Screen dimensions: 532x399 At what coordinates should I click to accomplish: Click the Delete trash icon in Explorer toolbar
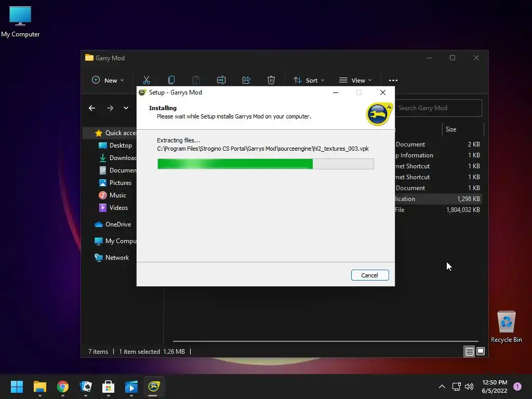(x=271, y=80)
